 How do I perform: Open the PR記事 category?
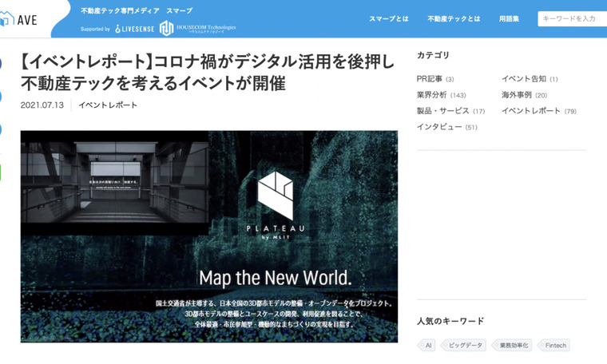(430, 79)
